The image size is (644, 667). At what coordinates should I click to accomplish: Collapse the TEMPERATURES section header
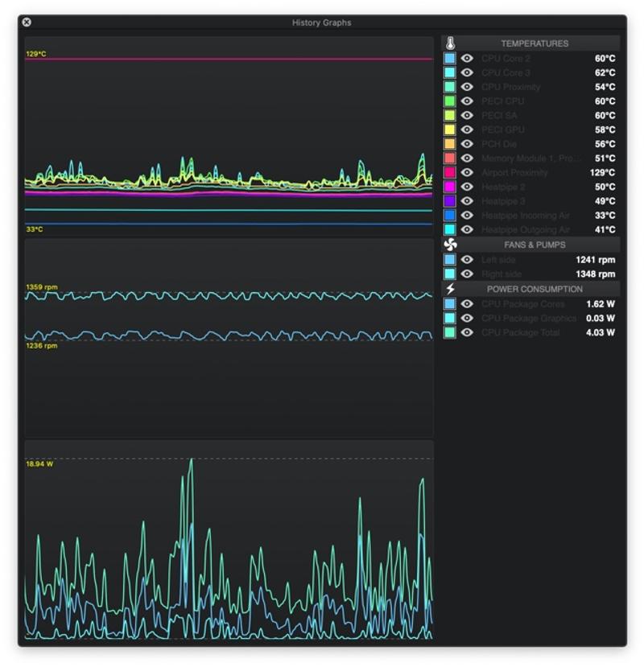pos(534,43)
